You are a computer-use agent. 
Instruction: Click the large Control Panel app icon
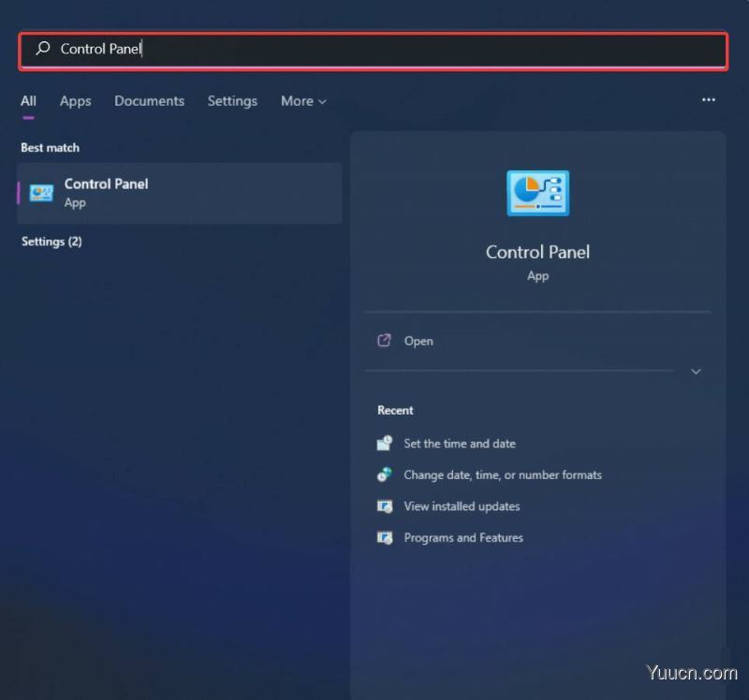tap(537, 193)
